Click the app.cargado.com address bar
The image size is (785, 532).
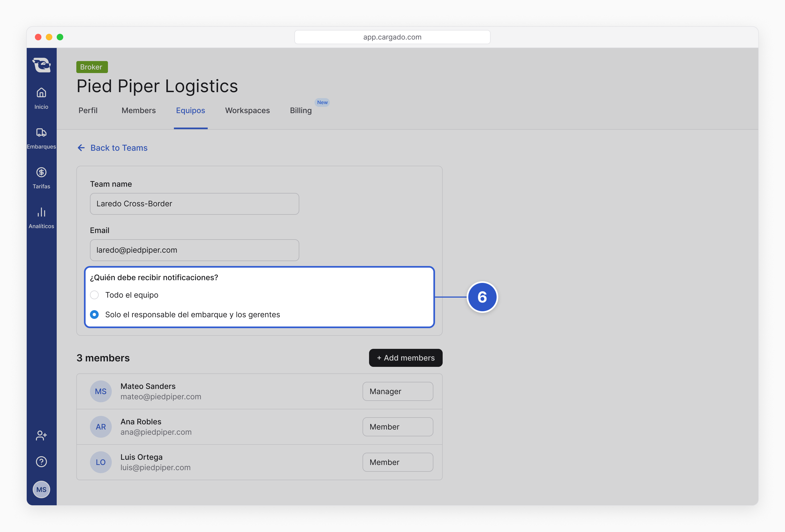[x=392, y=37]
